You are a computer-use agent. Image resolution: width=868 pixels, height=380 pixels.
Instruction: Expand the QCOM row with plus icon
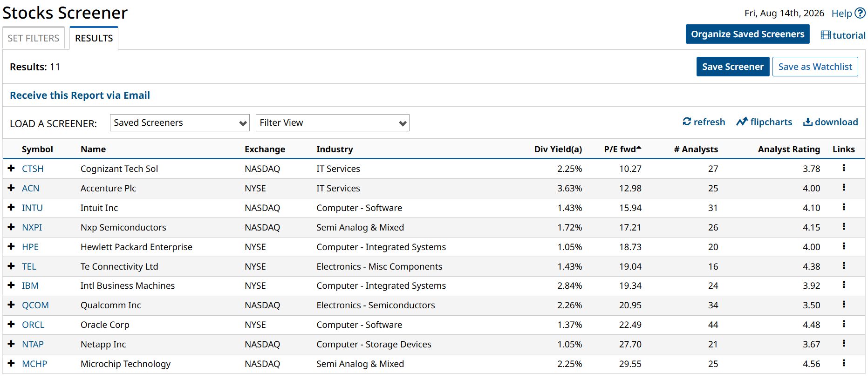(11, 305)
